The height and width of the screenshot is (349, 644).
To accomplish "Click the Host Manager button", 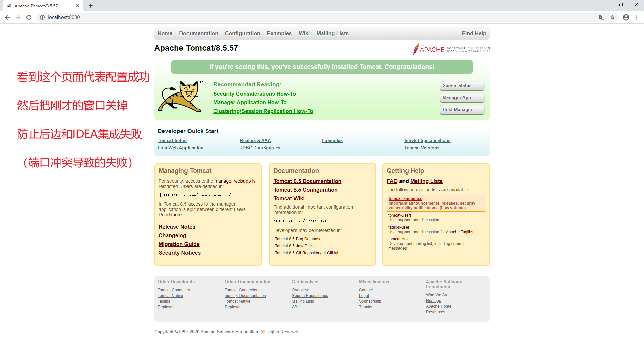I will click(462, 110).
